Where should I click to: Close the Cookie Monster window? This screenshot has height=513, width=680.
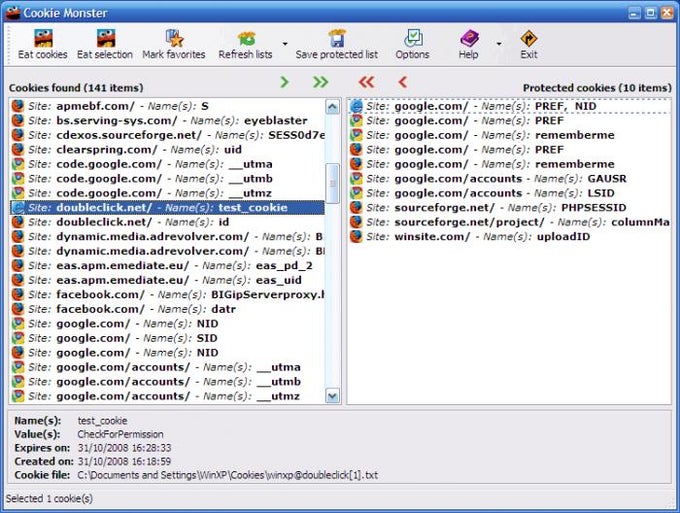667,13
